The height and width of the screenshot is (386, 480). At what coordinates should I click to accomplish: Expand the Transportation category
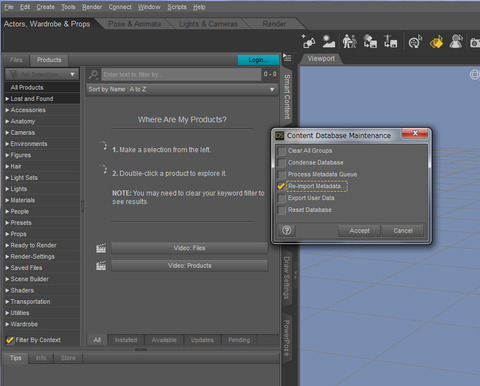(x=7, y=302)
